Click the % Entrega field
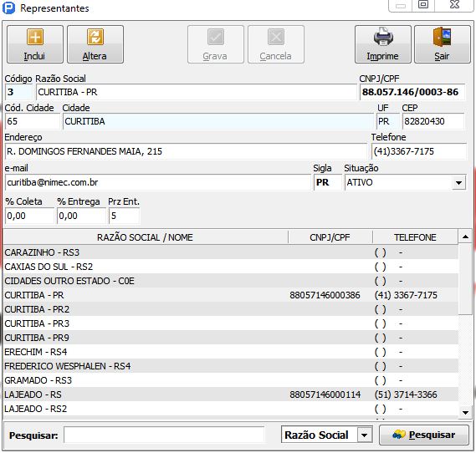 [81, 216]
